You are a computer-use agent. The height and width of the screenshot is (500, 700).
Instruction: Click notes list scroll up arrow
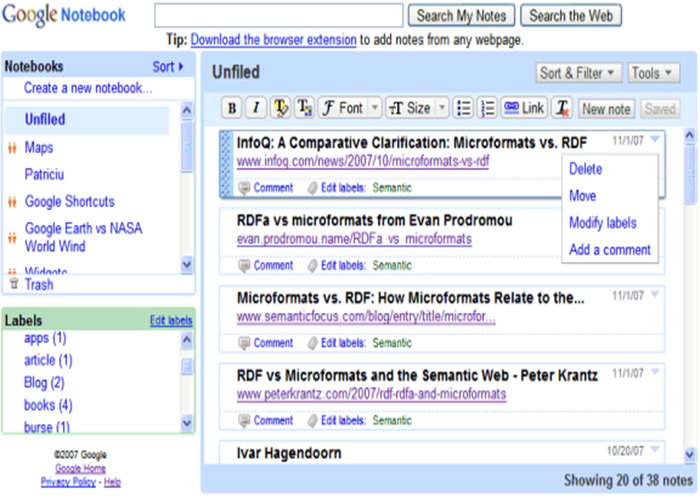pyautogui.click(x=689, y=136)
